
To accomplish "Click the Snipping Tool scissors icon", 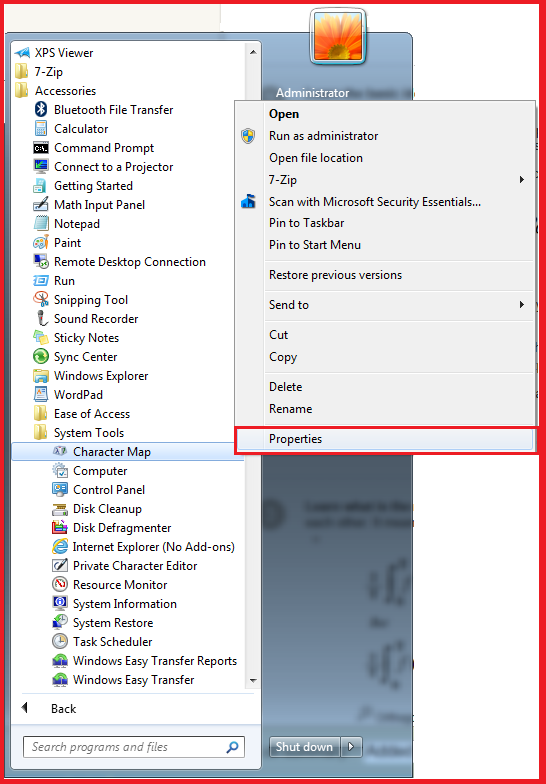I will pos(41,300).
